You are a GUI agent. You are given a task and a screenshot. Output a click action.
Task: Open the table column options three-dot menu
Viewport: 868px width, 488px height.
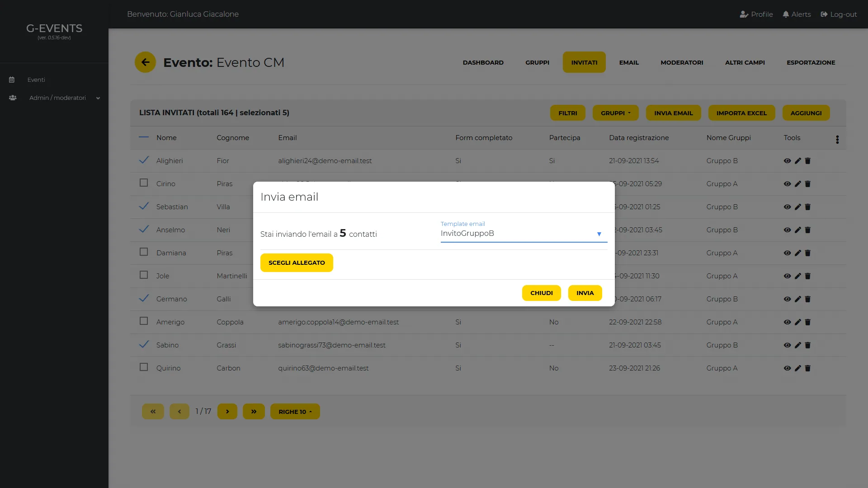click(837, 140)
